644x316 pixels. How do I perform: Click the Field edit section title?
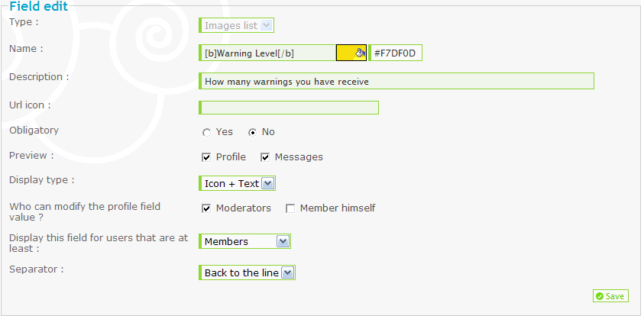pos(39,6)
